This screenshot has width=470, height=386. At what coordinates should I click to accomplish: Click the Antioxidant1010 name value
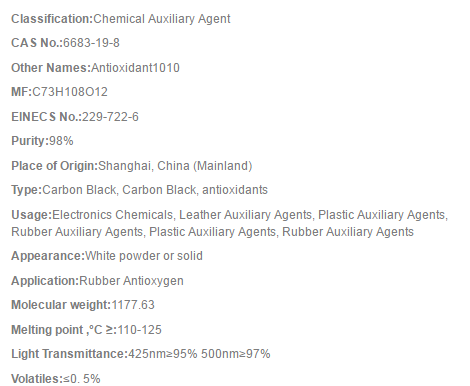[x=135, y=68]
